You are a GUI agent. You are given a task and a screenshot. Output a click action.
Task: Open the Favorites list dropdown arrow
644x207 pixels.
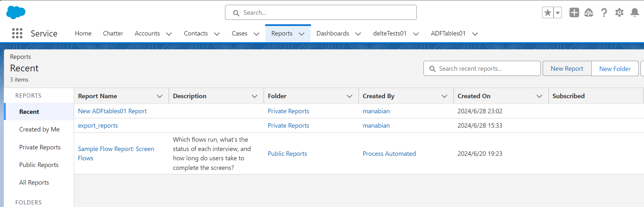click(x=558, y=13)
